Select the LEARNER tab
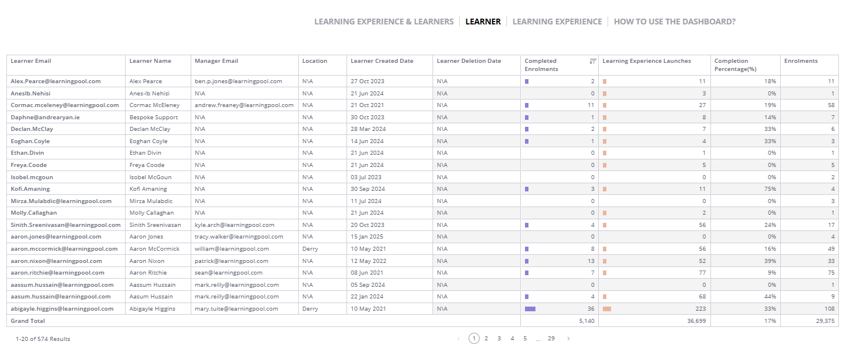This screenshot has height=345, width=868. [482, 21]
